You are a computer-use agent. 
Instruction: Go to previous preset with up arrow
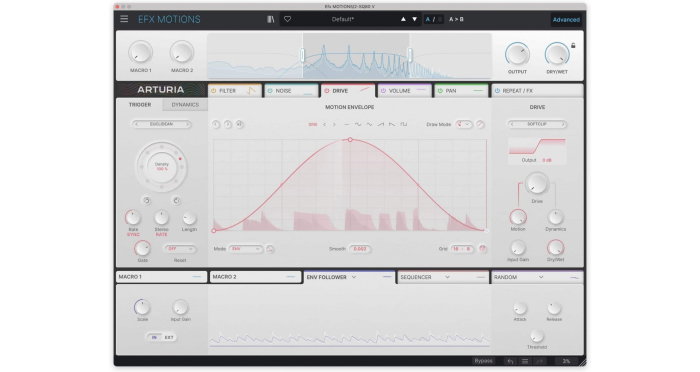(x=403, y=19)
